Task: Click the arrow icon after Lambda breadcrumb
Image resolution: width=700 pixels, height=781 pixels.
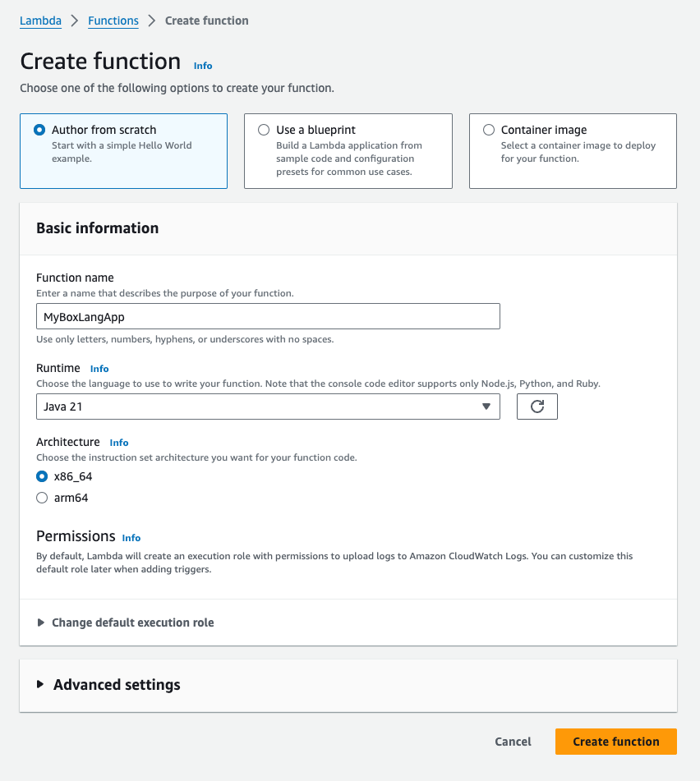Action: pyautogui.click(x=75, y=21)
